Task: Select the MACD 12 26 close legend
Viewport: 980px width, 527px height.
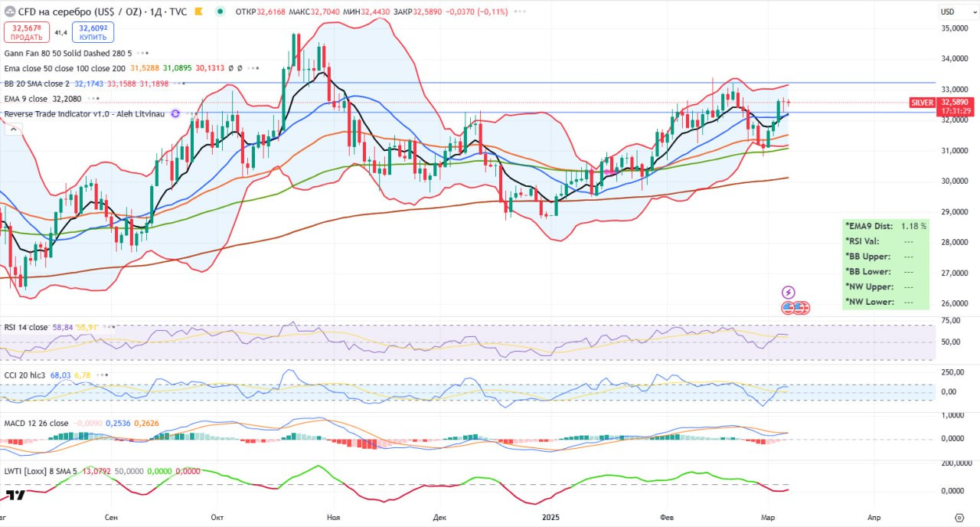Action: (36, 423)
